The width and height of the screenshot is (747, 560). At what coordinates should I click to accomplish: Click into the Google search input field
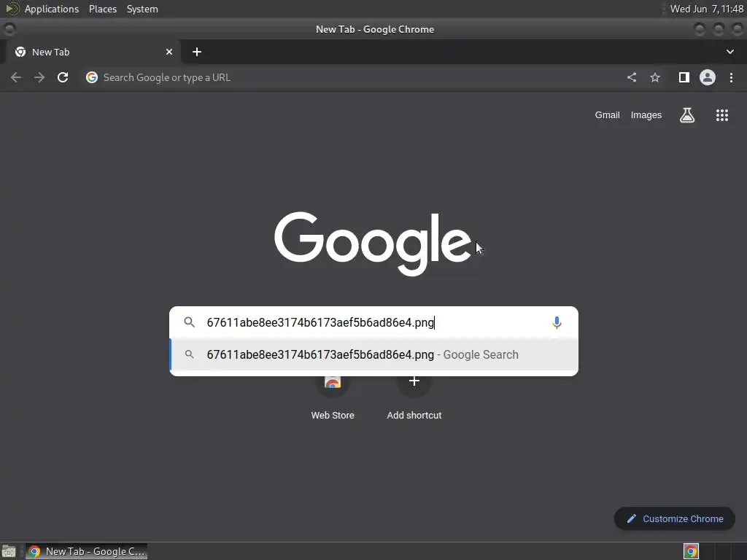click(374, 322)
